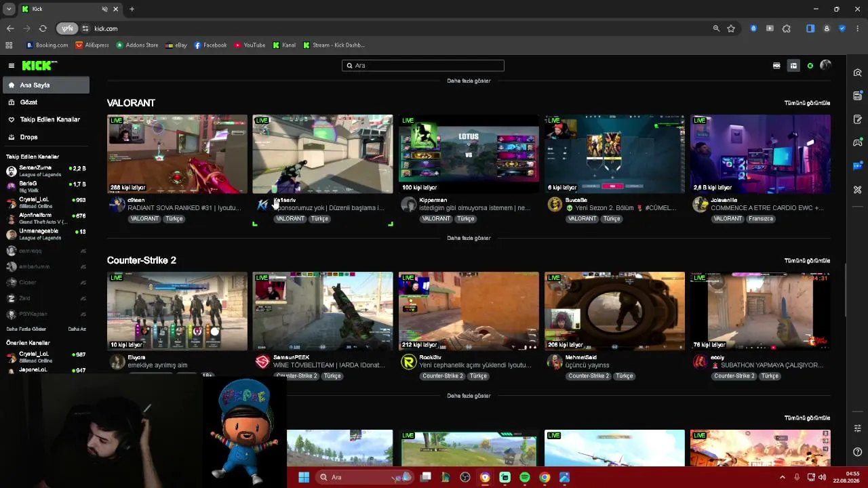Show hidden system tray icons

(782, 477)
